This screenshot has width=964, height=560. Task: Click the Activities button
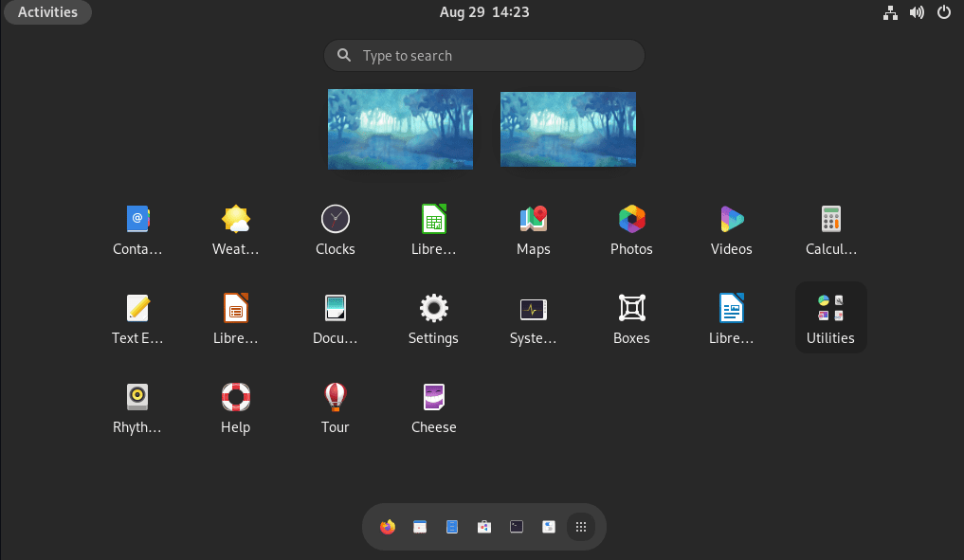pyautogui.click(x=48, y=12)
